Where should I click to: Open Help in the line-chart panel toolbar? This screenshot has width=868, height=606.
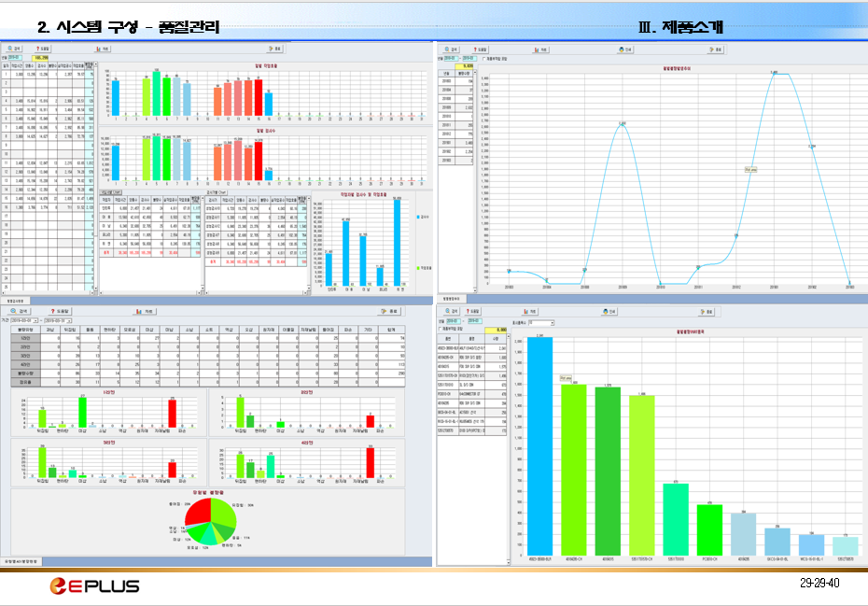click(480, 49)
